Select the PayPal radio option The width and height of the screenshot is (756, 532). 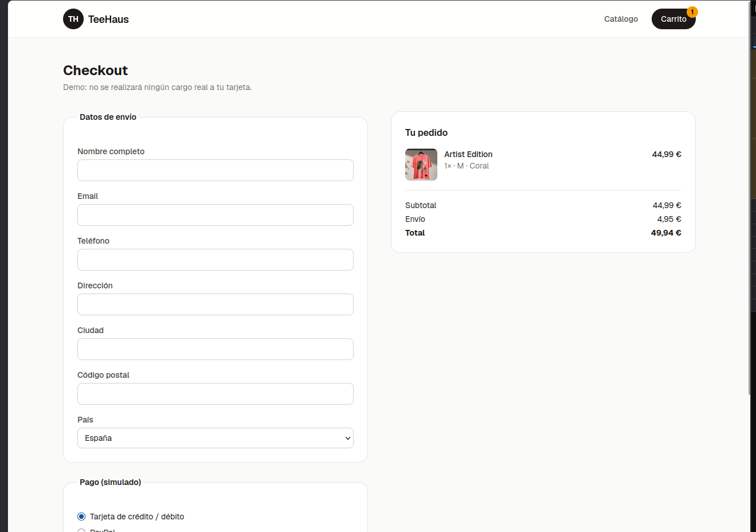(x=81, y=530)
